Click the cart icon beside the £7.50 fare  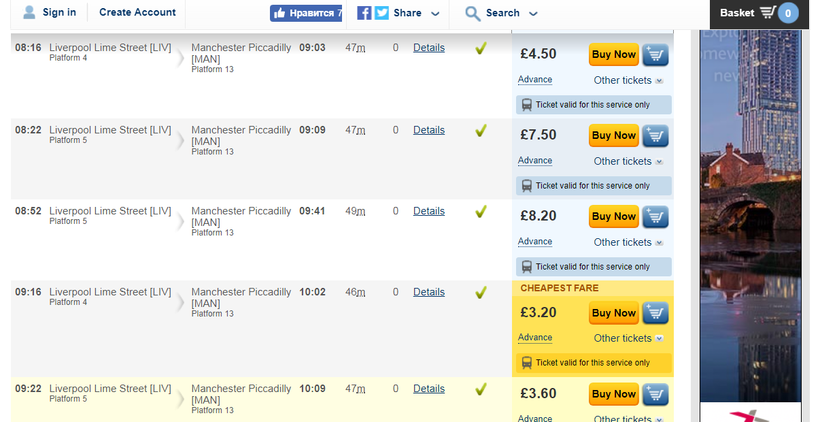(655, 136)
